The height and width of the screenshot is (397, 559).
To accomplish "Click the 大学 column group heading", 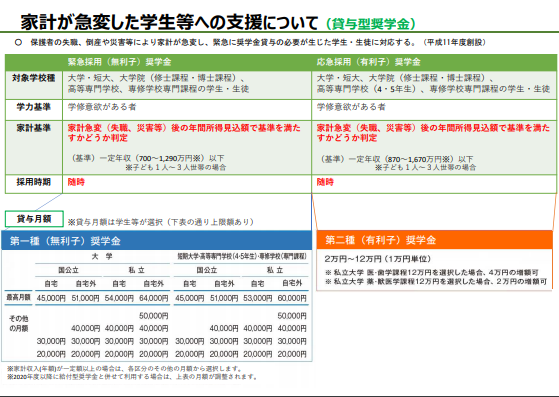I will pyautogui.click(x=102, y=256).
